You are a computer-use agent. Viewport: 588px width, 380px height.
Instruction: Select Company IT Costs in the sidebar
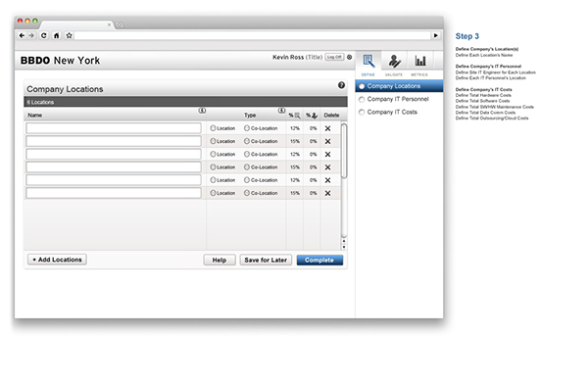pyautogui.click(x=388, y=112)
